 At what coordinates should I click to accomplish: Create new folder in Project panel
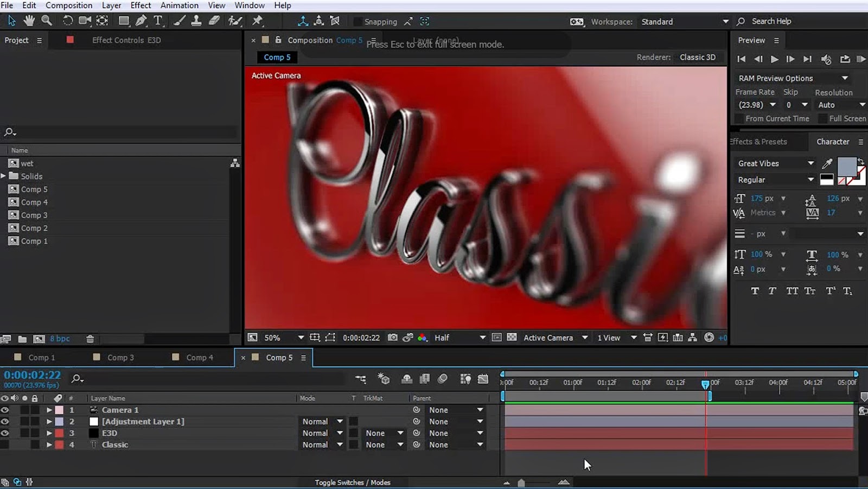(x=22, y=339)
